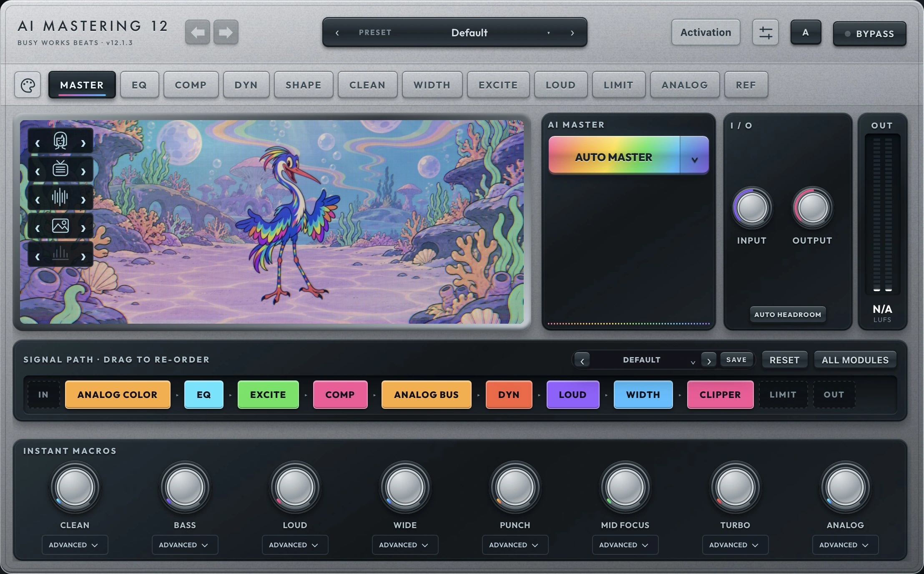Click RESET in signal path
The height and width of the screenshot is (574, 924).
[784, 360]
